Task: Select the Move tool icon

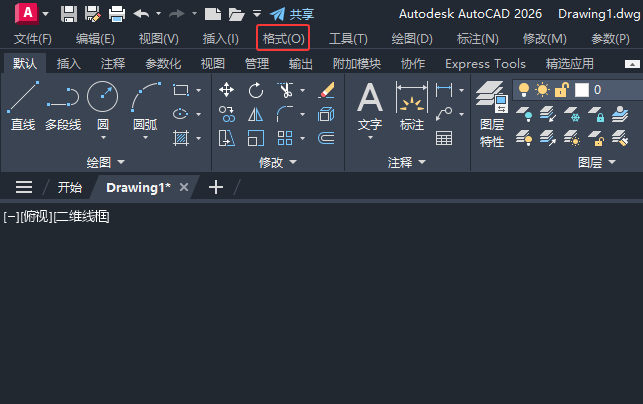Action: [226, 90]
